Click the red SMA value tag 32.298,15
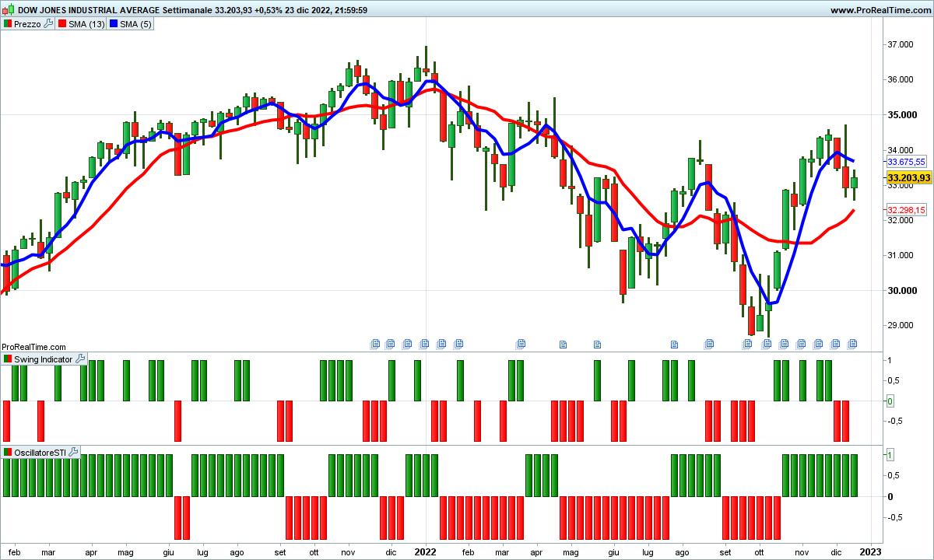This screenshot has height=560, width=934. pyautogui.click(x=907, y=210)
